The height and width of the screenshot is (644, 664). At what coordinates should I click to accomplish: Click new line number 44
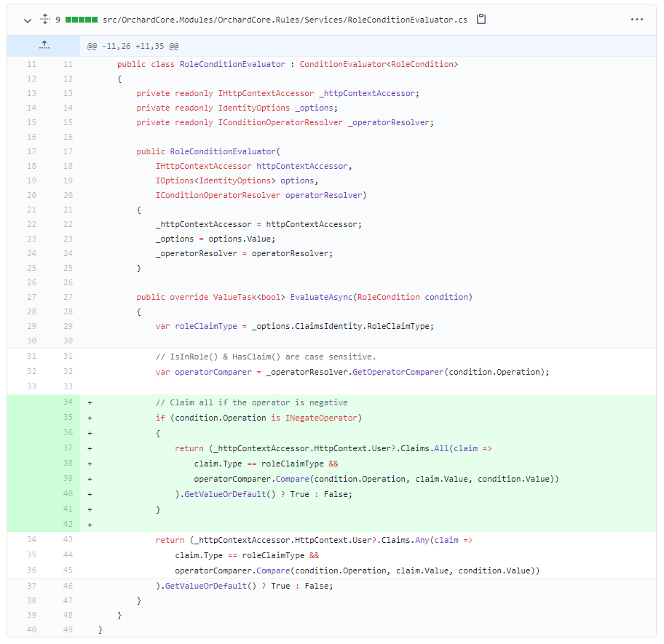coord(68,554)
